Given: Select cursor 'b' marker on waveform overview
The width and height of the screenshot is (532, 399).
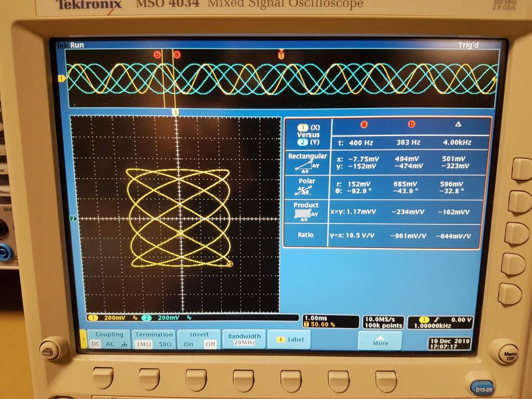Looking at the screenshot, I should 157,54.
